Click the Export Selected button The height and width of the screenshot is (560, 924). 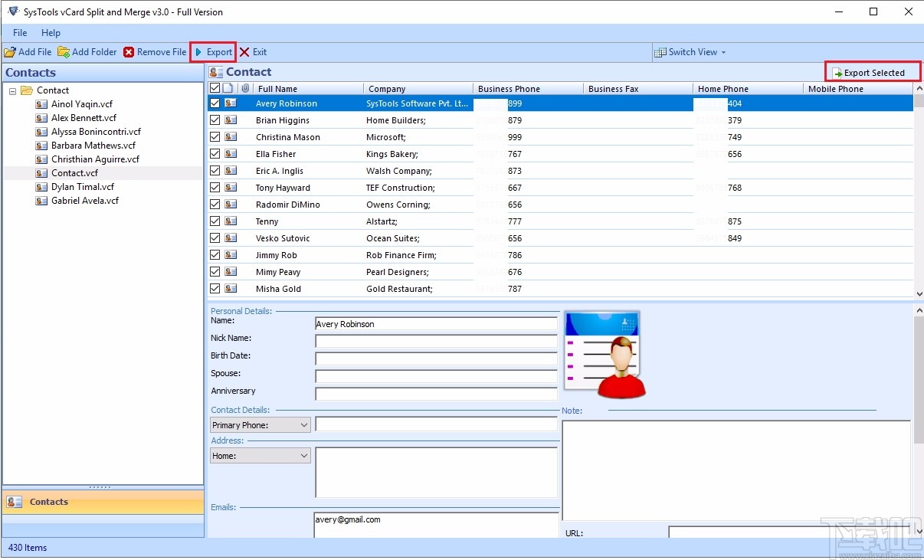click(x=872, y=71)
